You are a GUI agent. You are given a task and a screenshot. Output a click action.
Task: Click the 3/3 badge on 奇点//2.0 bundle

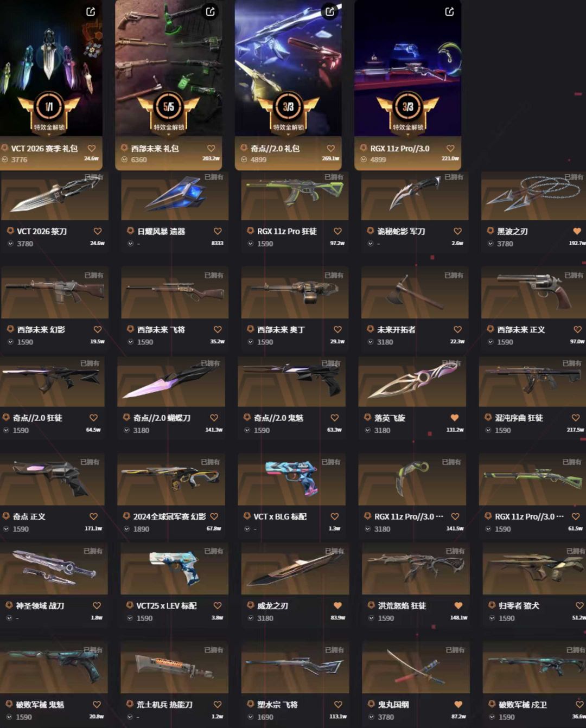[x=288, y=107]
